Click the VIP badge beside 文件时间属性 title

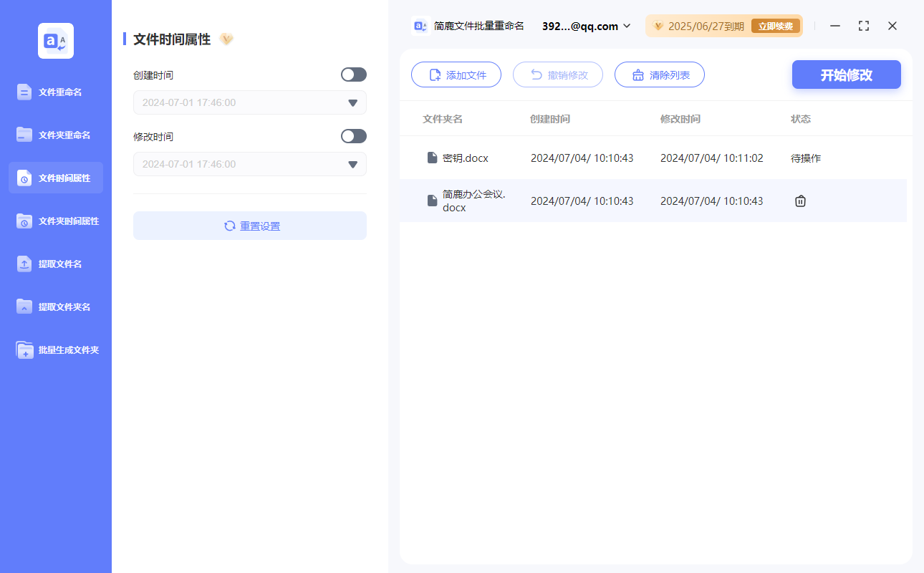pyautogui.click(x=226, y=39)
